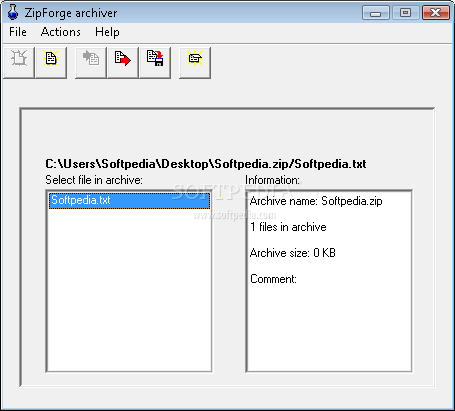
Task: Click the extract files red arrow icon
Action: pos(123,63)
